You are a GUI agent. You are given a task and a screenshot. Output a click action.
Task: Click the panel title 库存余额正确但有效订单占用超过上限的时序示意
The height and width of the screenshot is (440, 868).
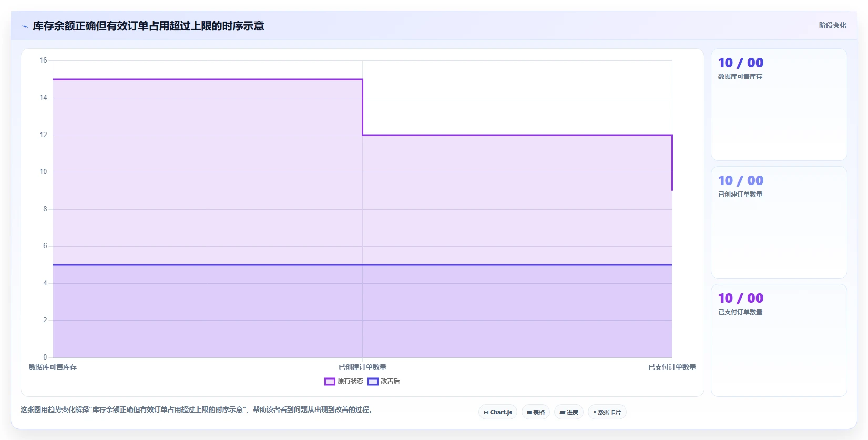pyautogui.click(x=148, y=26)
